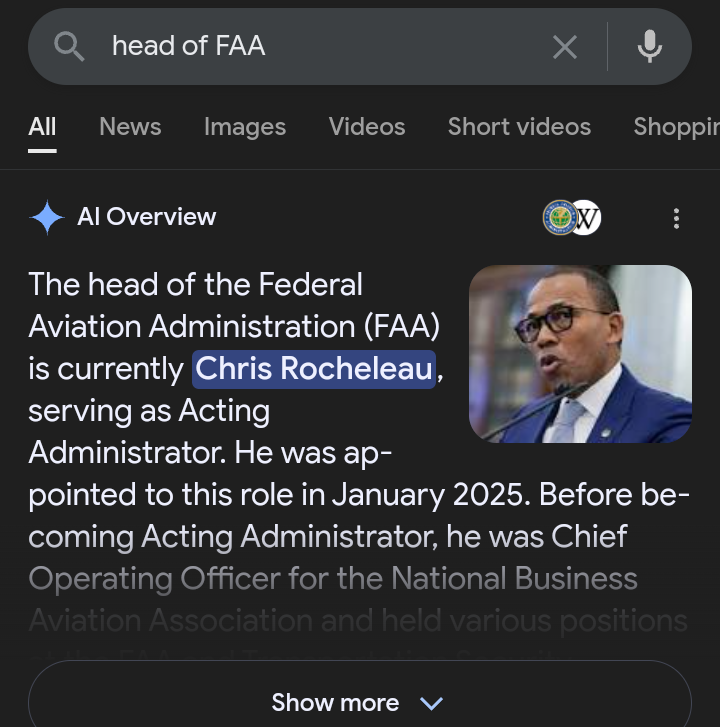720x727 pixels.
Task: Click the AI Overview sparkle icon
Action: (x=47, y=217)
